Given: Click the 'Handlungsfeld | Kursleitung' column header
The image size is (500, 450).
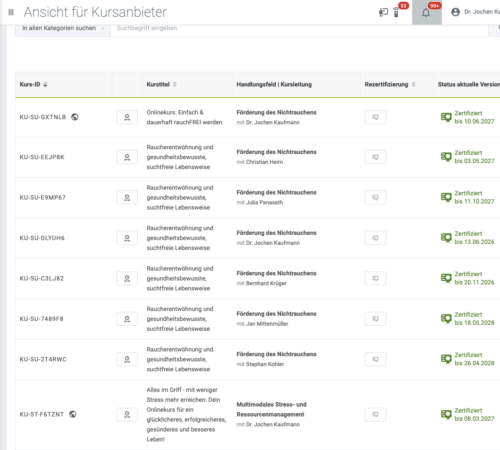Looking at the screenshot, I should click(x=274, y=84).
